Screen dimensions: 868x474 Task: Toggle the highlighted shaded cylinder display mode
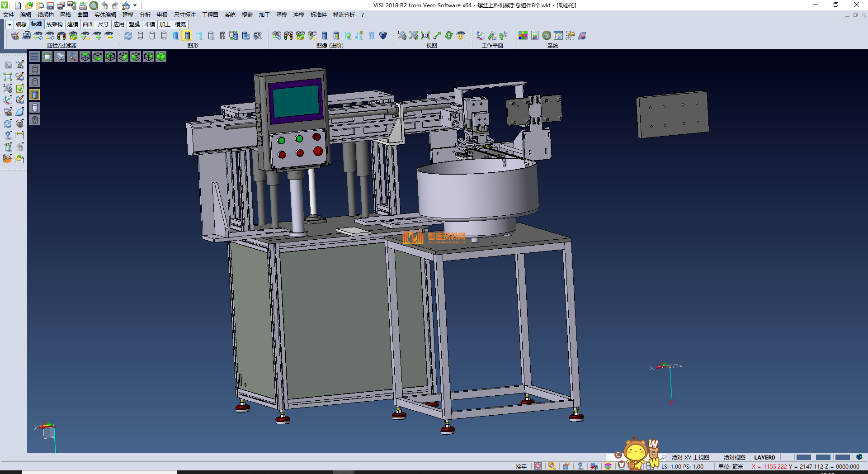pos(187,35)
